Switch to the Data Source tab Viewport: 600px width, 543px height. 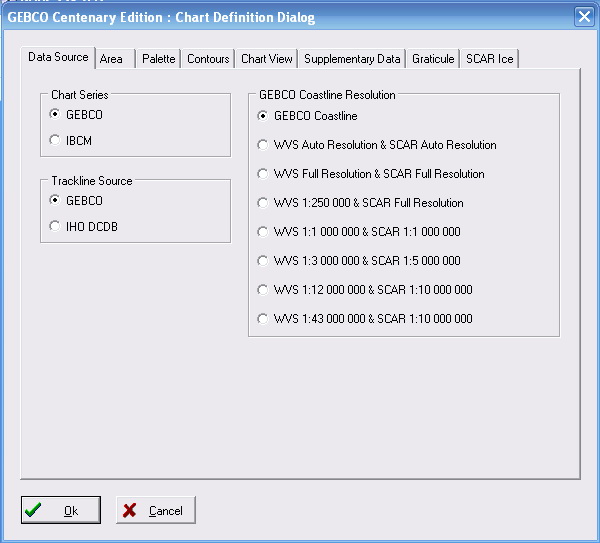click(58, 57)
